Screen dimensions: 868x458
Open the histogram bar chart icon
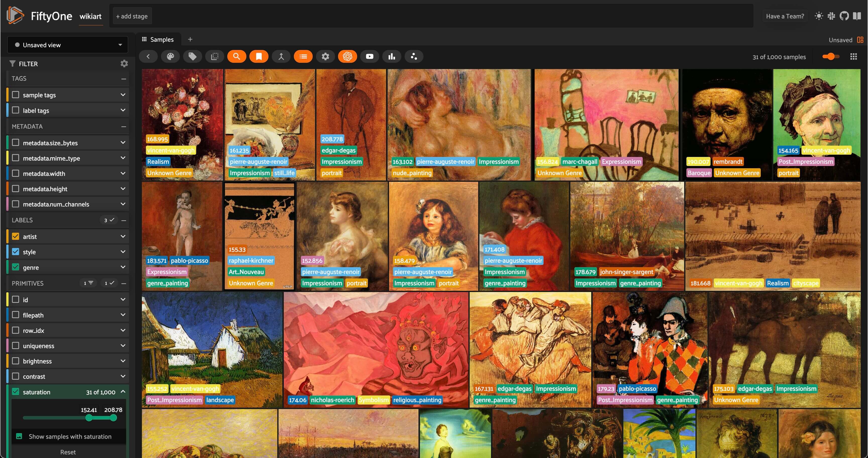click(392, 56)
